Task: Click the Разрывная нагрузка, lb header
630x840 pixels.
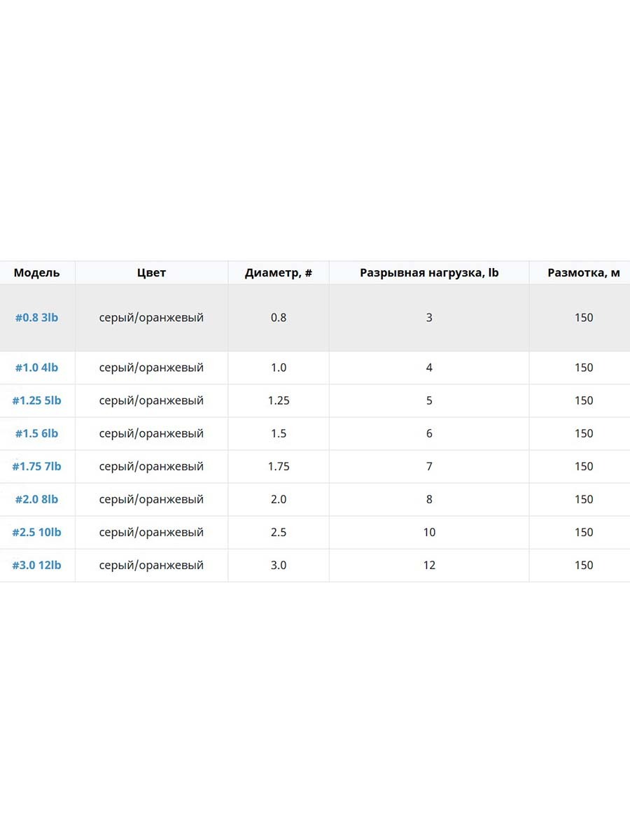Action: point(429,273)
